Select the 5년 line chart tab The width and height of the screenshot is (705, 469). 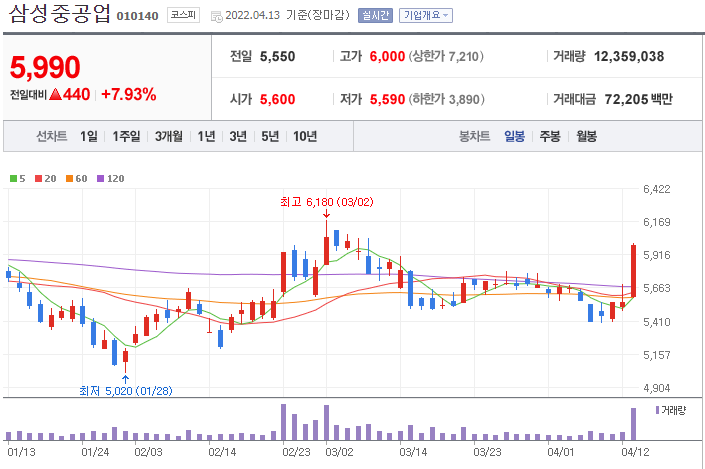(x=270, y=136)
